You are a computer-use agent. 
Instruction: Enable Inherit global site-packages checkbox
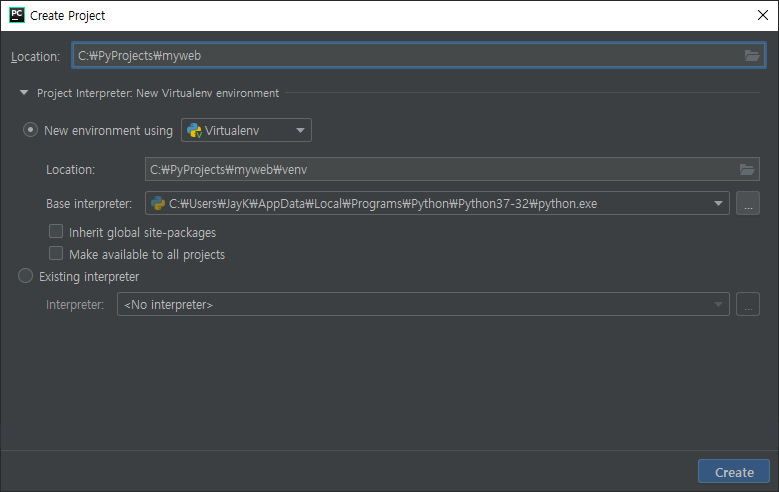click(56, 232)
